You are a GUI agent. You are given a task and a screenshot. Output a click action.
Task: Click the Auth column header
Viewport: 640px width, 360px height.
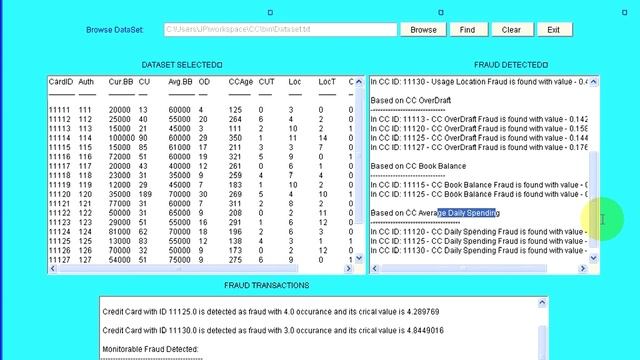click(86, 82)
